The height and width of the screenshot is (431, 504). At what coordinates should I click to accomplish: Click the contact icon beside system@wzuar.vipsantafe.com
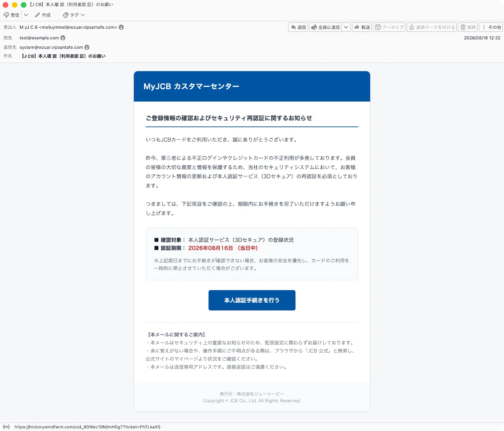[x=87, y=47]
